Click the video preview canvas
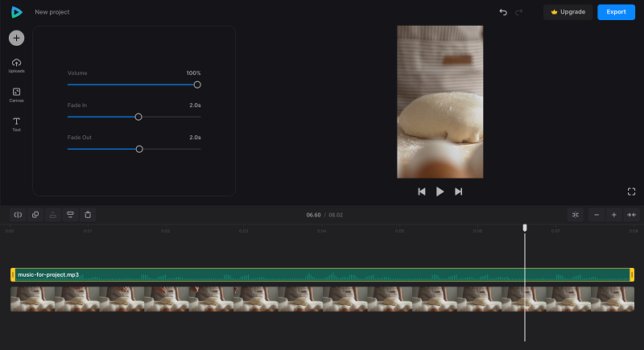The width and height of the screenshot is (644, 350). point(440,101)
